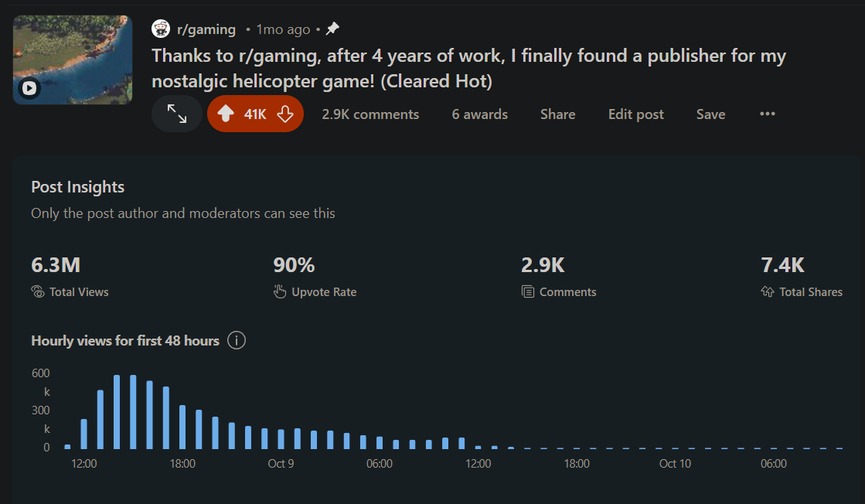Viewport: 865px width, 504px height.
Task: Click the chart bar above Oct 9
Action: point(281,439)
